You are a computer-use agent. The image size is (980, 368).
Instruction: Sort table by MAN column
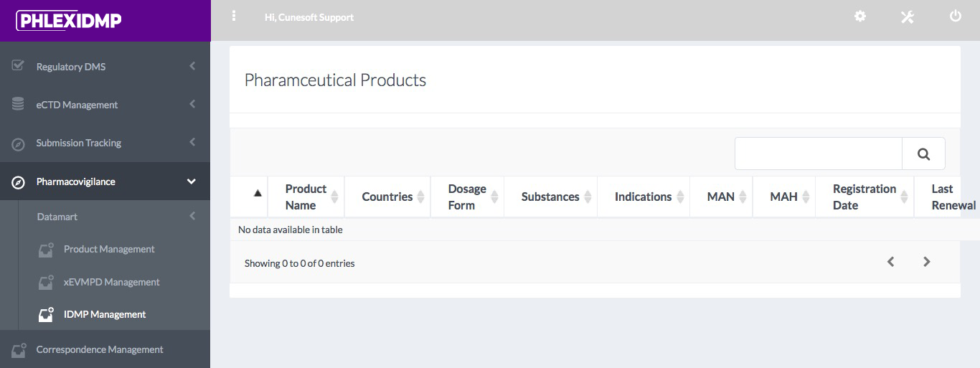[x=721, y=197]
